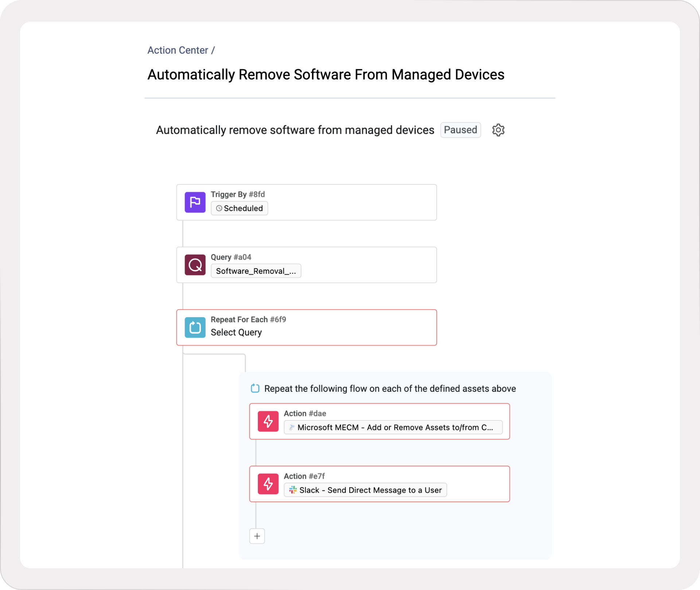This screenshot has width=700, height=590.
Task: Click the lightning icon on Action #dae
Action: coord(268,421)
